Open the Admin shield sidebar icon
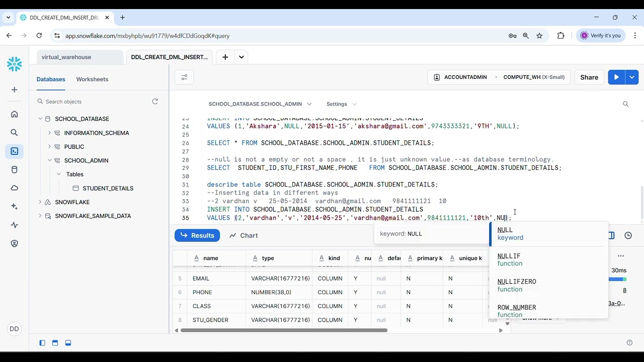 coord(14,243)
